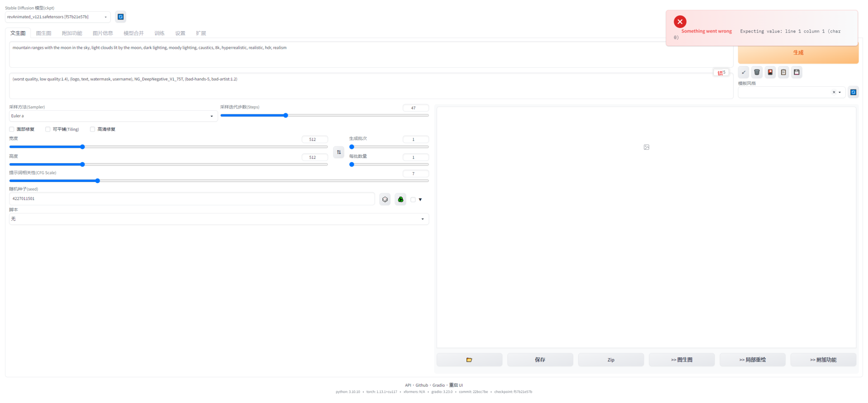Screen dimensions: 868x403
Task: Click the Zip button
Action: click(x=611, y=360)
